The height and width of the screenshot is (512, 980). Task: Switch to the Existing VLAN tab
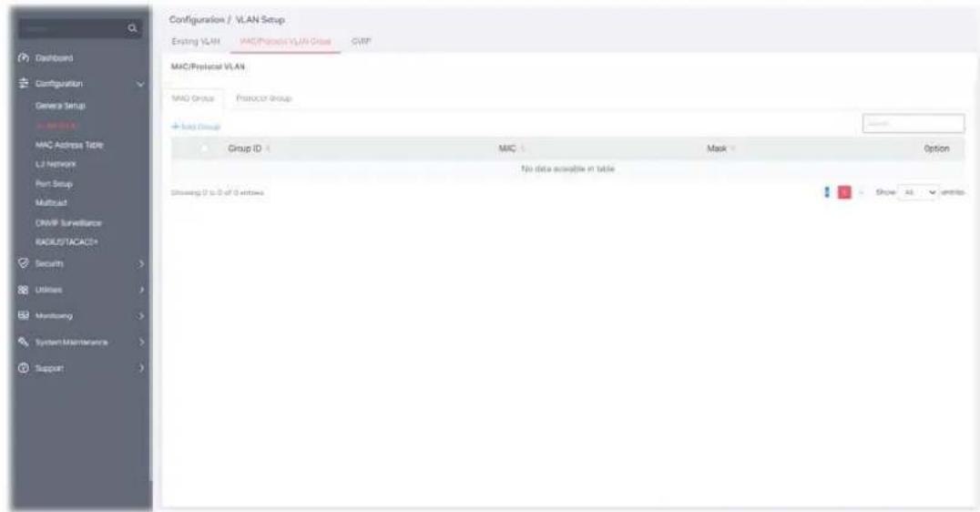196,41
